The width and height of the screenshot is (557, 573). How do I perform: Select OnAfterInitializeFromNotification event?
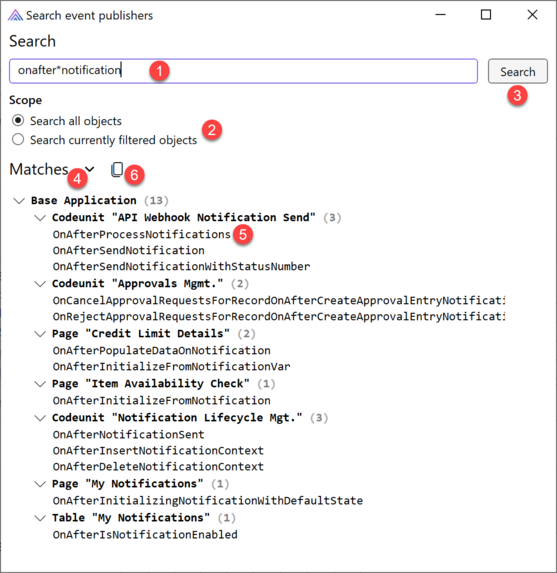[162, 401]
